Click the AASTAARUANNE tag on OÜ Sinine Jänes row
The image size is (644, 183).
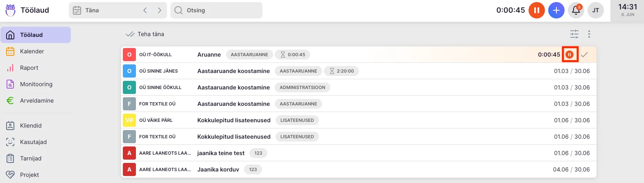[x=298, y=71]
